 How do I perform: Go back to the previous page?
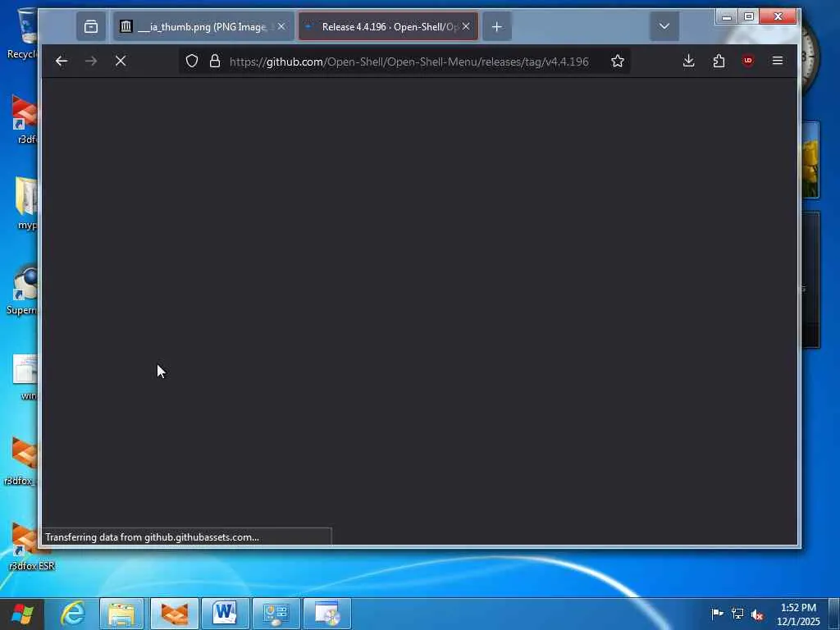coord(61,61)
